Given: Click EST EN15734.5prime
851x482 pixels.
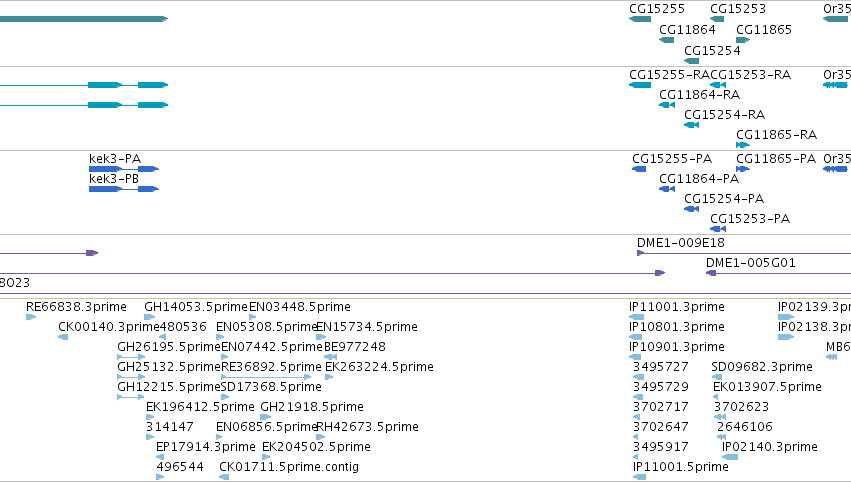Looking at the screenshot, I should (366, 327).
